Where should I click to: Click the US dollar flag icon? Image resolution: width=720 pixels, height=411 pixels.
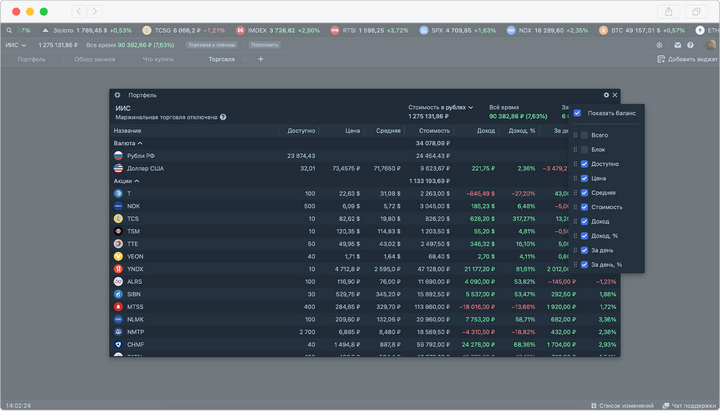pyautogui.click(x=118, y=169)
